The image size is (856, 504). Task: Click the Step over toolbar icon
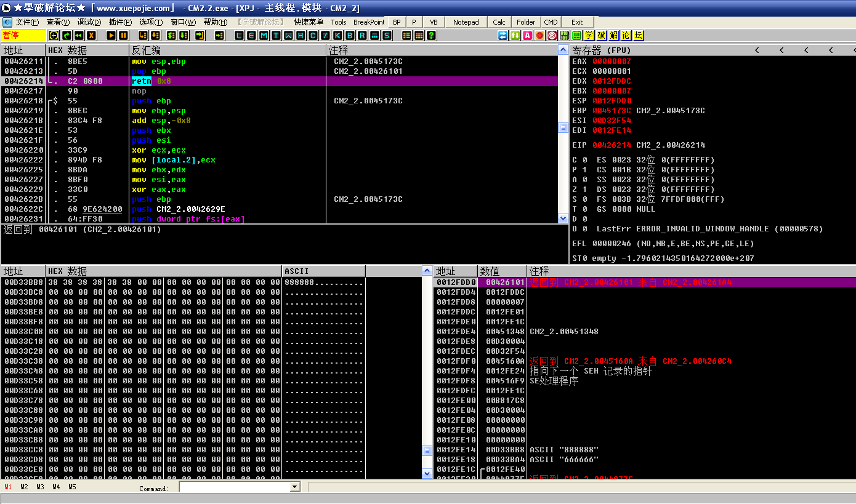pos(155,36)
